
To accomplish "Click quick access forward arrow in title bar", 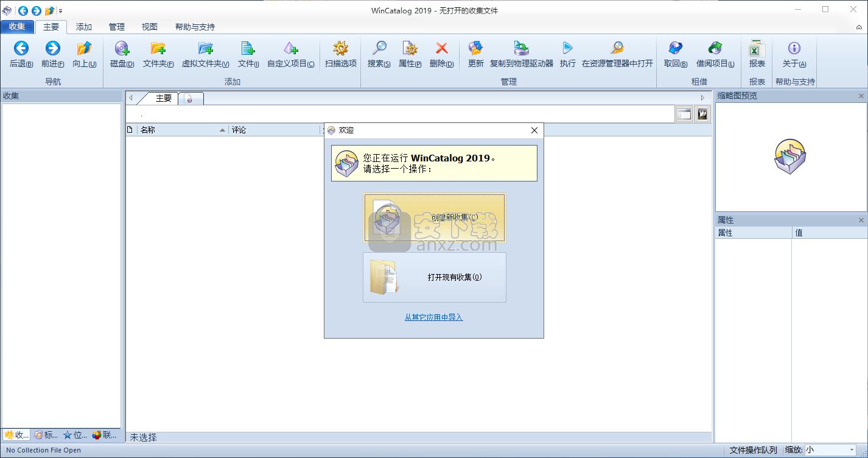I will (36, 10).
